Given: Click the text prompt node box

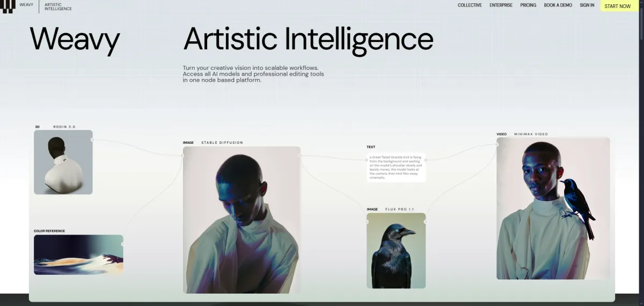Looking at the screenshot, I should [x=397, y=167].
